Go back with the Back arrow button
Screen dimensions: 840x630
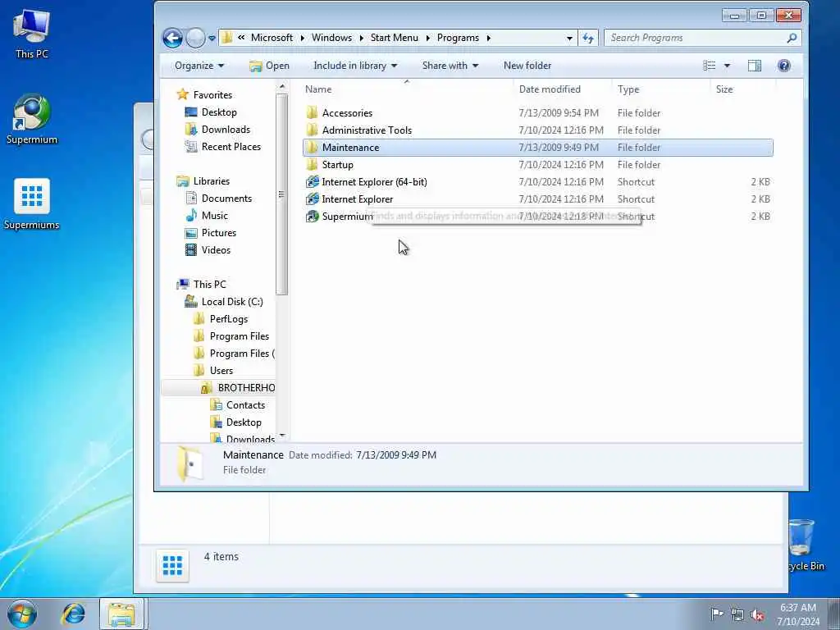[172, 38]
